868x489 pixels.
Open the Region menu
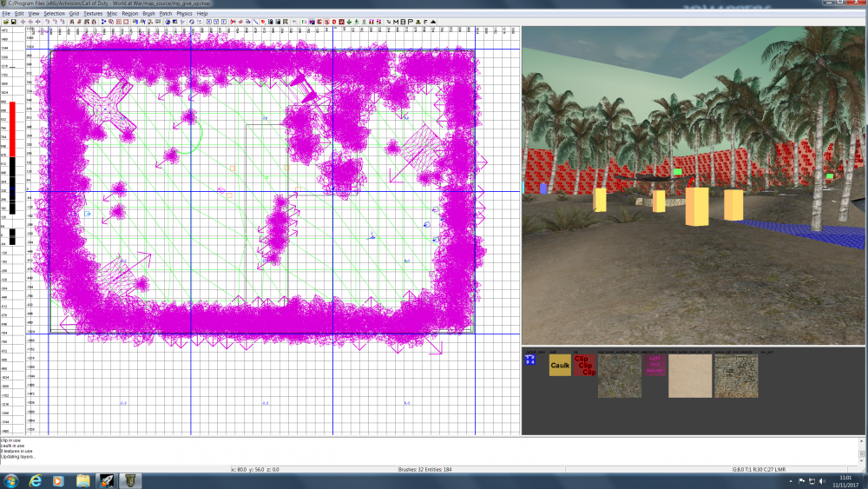click(129, 14)
